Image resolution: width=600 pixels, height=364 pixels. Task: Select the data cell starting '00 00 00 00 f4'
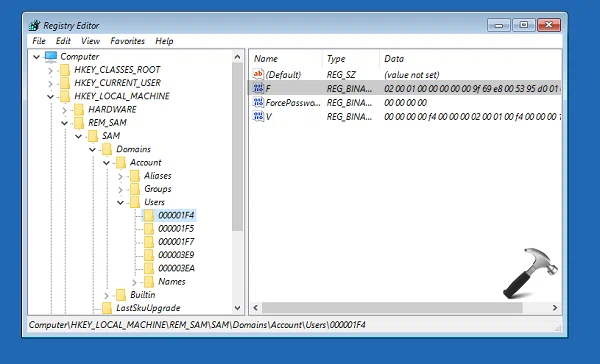pos(472,116)
